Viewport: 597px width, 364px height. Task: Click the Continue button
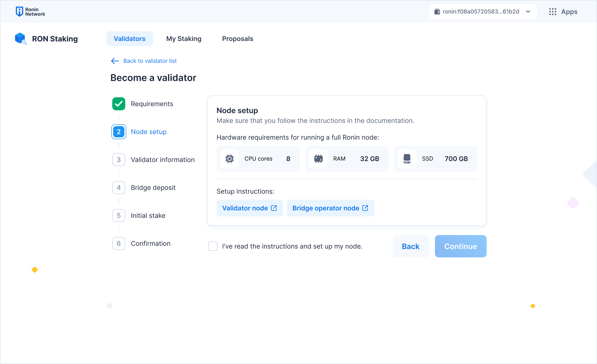[x=461, y=246]
